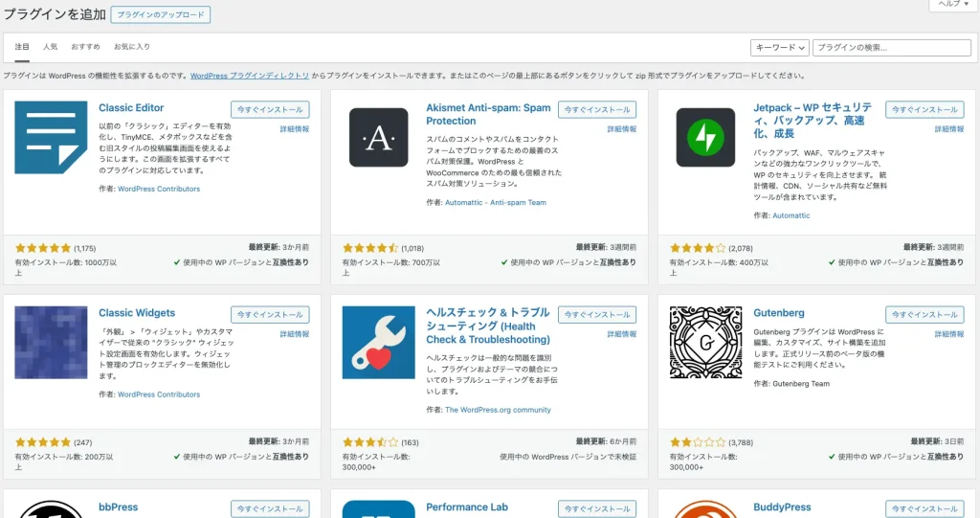The height and width of the screenshot is (518, 980).
Task: Open the bbPress title link
Action: coord(118,507)
